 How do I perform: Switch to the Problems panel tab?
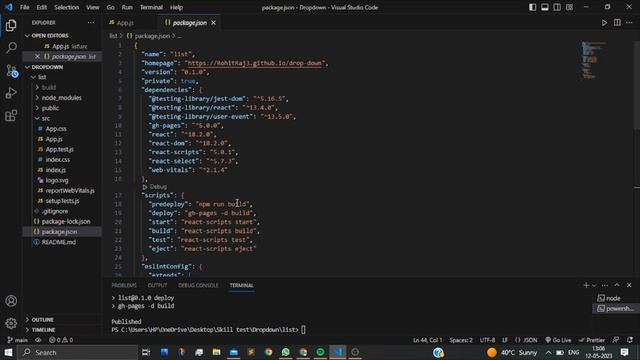coord(124,285)
